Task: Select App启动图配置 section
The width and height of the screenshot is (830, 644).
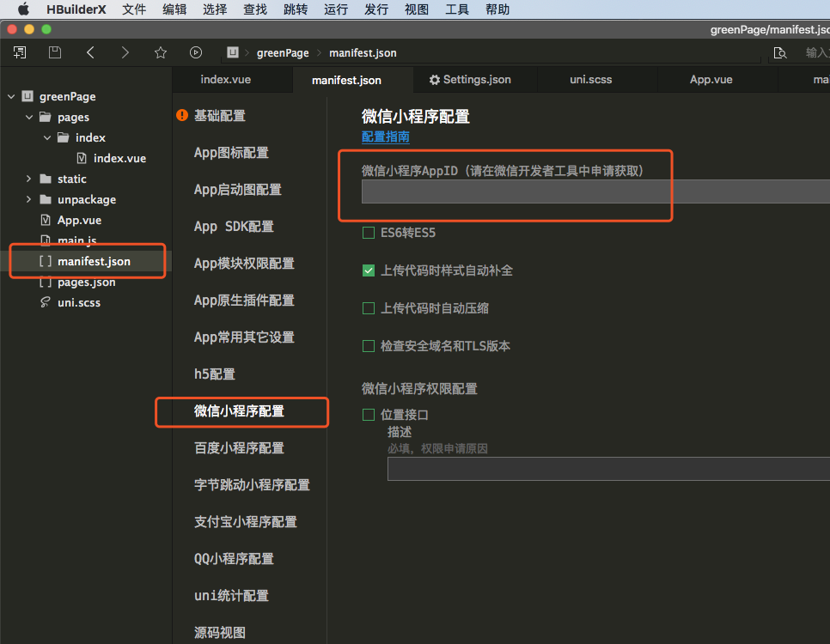Action: 238,190
